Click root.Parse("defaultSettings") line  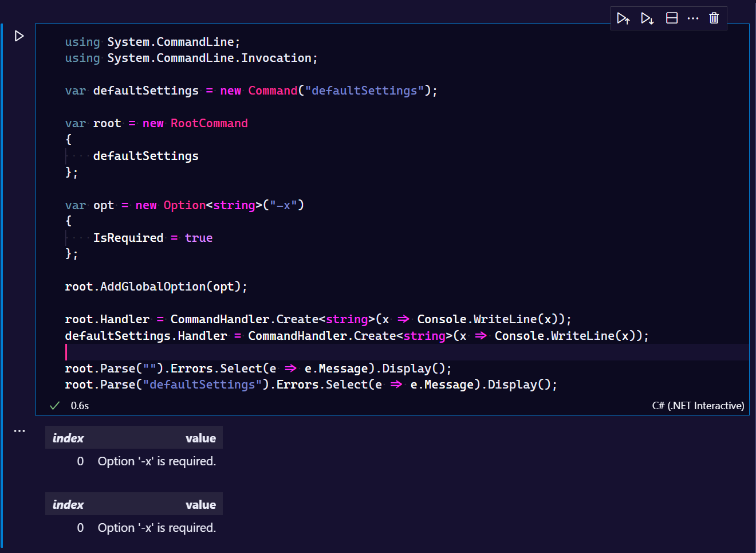click(311, 385)
